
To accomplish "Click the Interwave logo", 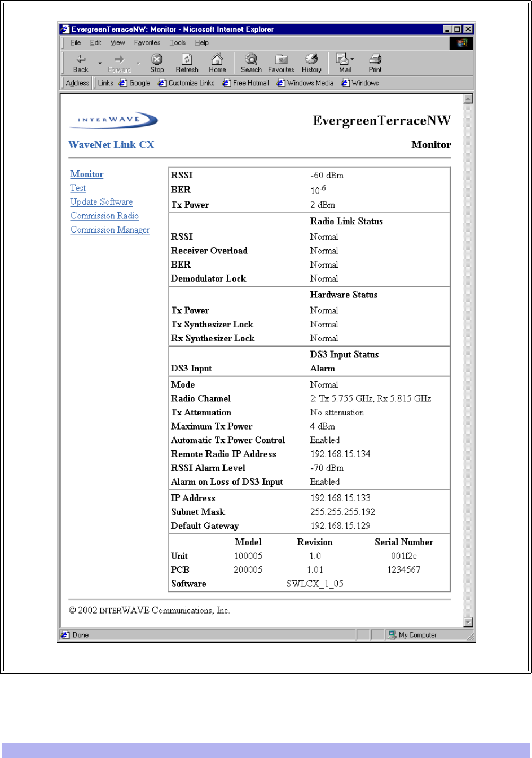I will (113, 120).
